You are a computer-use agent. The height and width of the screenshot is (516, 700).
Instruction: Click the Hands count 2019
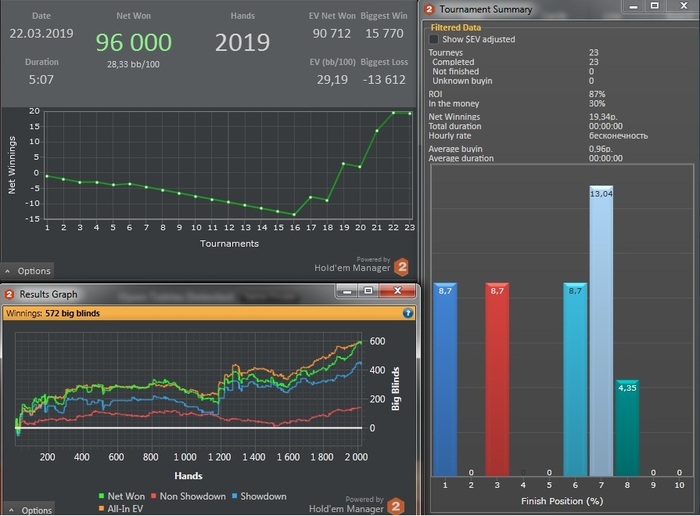point(242,42)
